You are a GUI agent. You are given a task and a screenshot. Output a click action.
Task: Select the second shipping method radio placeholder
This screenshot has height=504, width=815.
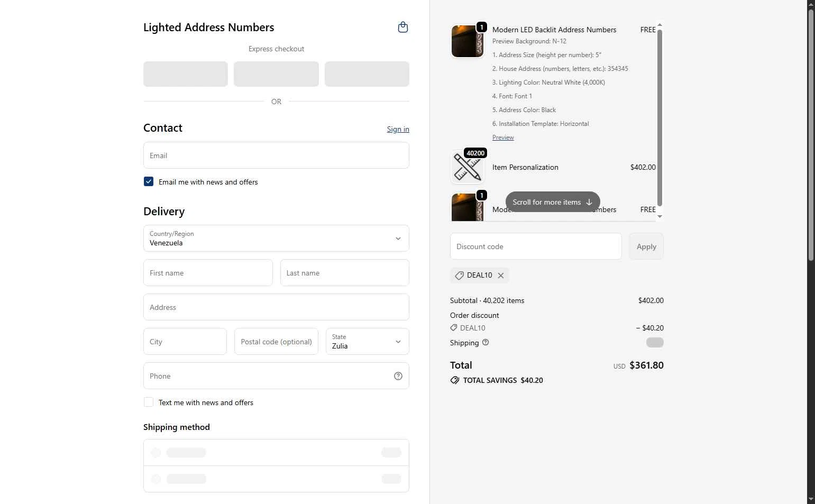156,479
